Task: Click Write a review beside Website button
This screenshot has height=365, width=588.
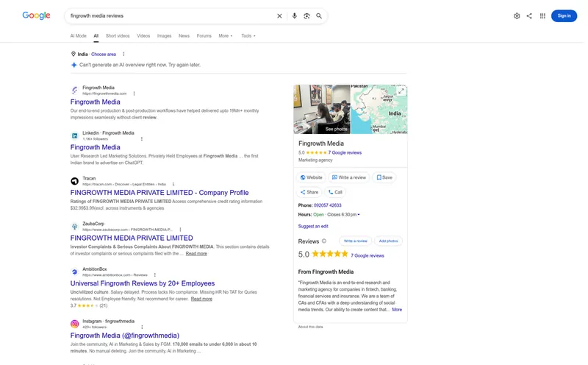Action: (348, 177)
